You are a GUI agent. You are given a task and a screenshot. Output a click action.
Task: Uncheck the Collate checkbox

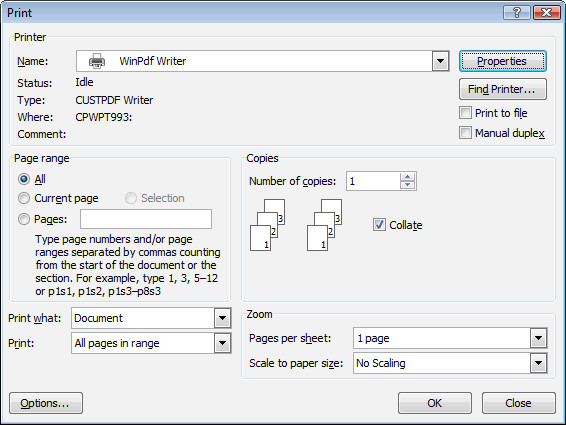pos(379,225)
